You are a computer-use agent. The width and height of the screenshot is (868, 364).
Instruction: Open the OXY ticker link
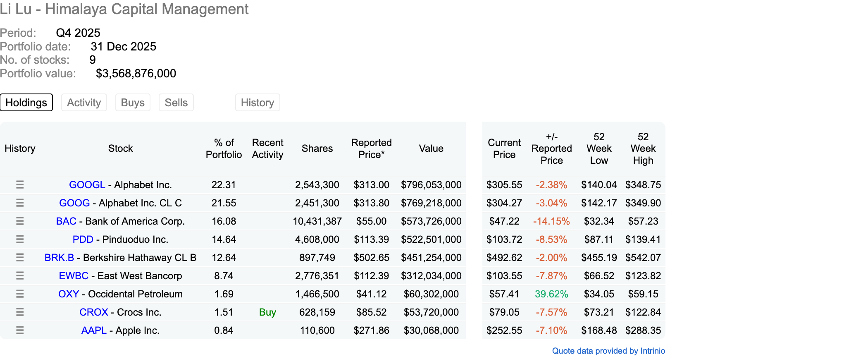[x=69, y=294]
